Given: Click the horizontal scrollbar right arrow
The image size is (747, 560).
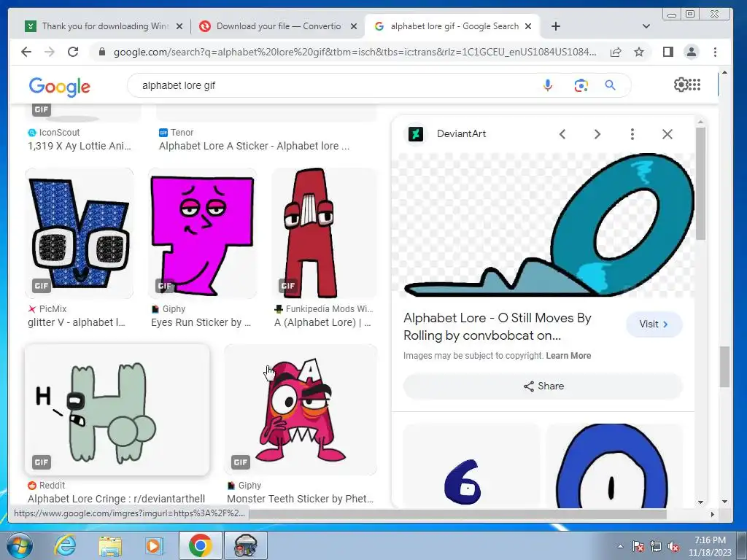Looking at the screenshot, I should pyautogui.click(x=712, y=514).
